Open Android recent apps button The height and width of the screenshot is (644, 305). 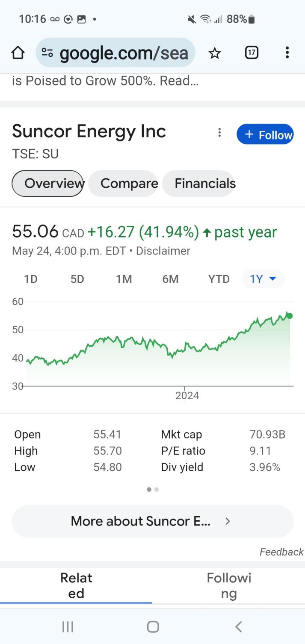[68, 627]
